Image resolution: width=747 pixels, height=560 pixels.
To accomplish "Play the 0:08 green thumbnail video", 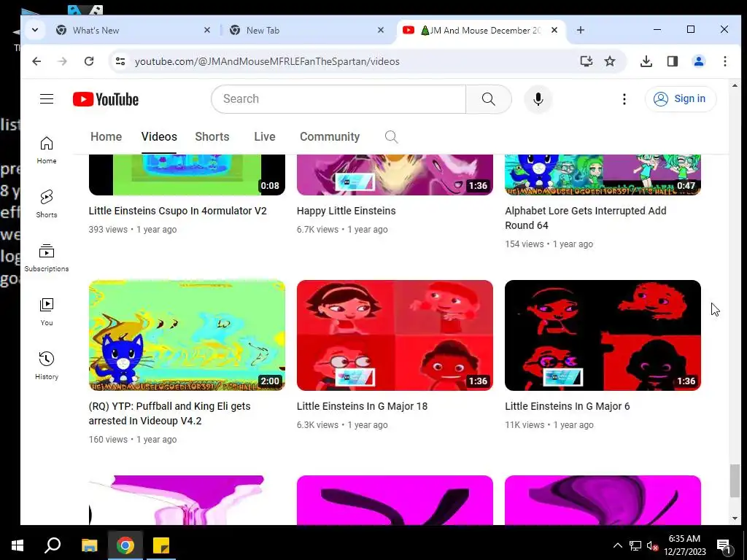I will [187, 175].
